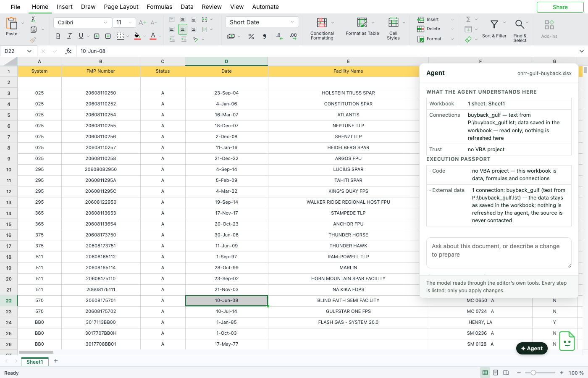Image resolution: width=588 pixels, height=378 pixels.
Task: Click the Insert cells button
Action: click(428, 19)
